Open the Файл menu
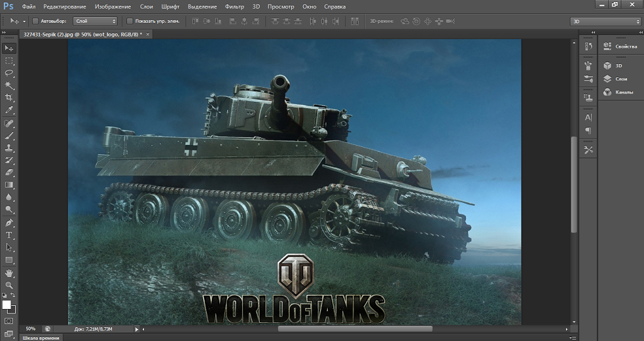The height and width of the screenshot is (341, 644). 29,6
